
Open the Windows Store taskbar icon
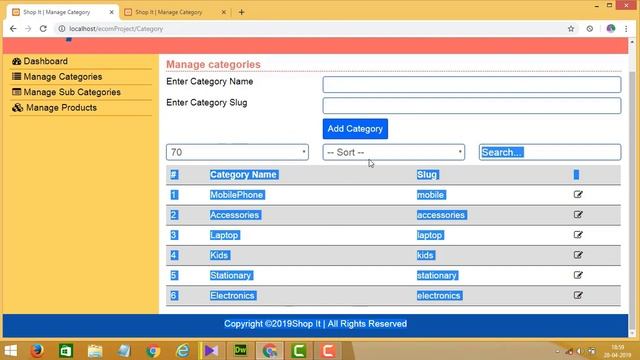(x=66, y=351)
